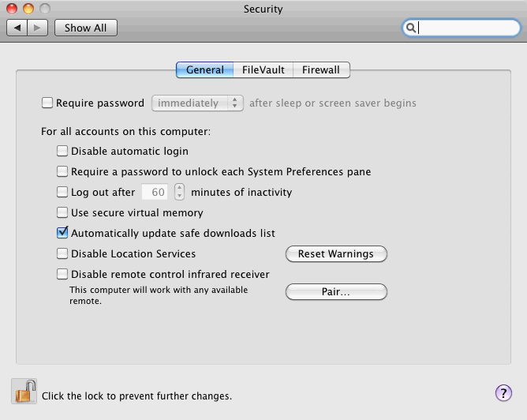Click the lock icon to prevent changes
This screenshot has height=420, width=527.
(x=24, y=392)
